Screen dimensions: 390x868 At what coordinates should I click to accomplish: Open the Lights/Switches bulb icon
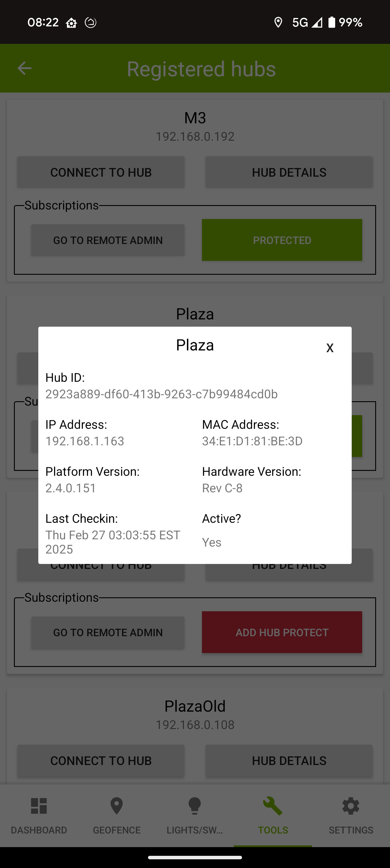(194, 806)
